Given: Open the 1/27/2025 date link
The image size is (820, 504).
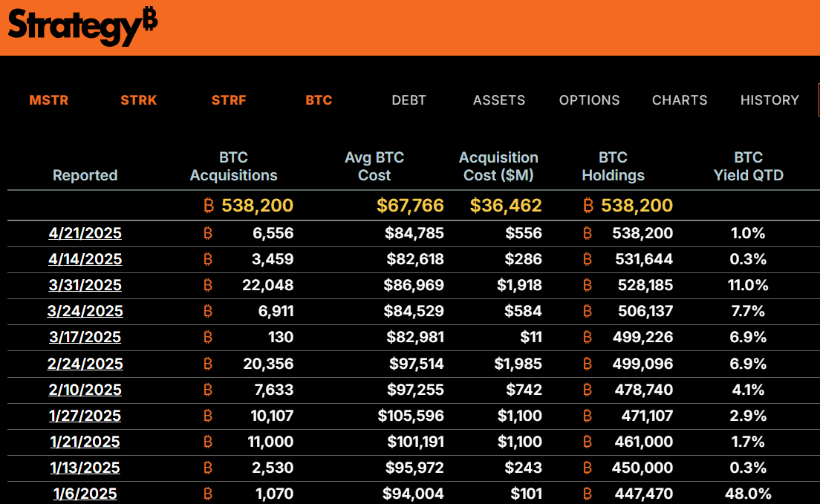Looking at the screenshot, I should click(85, 416).
